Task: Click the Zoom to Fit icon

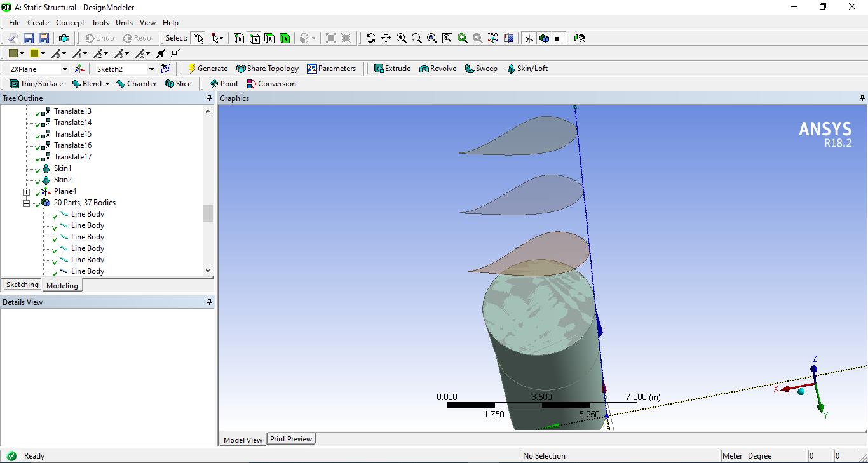Action: [431, 38]
